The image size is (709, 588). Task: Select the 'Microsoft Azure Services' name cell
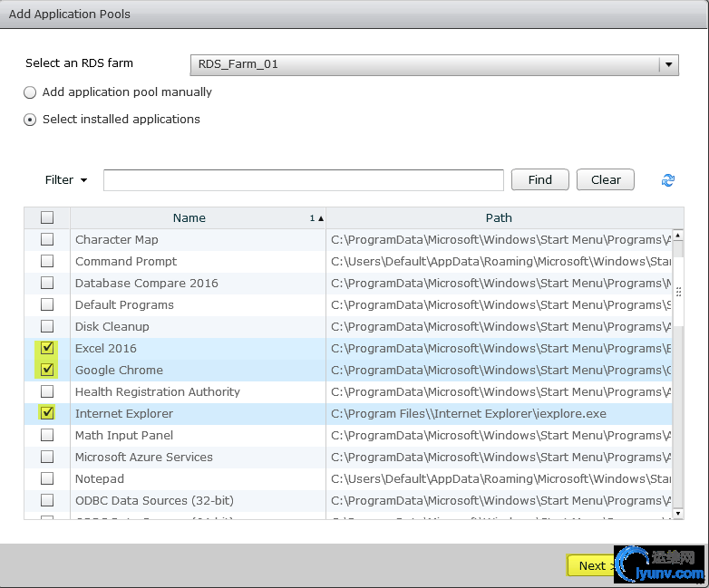pos(198,457)
